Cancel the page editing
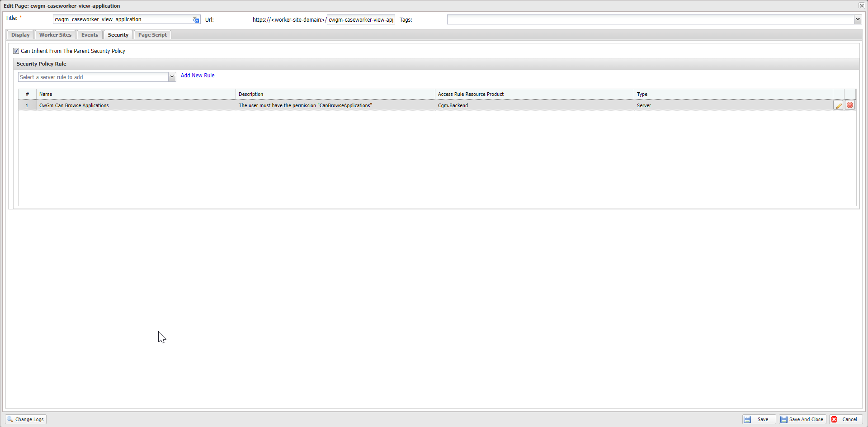Image resolution: width=868 pixels, height=427 pixels. 846,419
